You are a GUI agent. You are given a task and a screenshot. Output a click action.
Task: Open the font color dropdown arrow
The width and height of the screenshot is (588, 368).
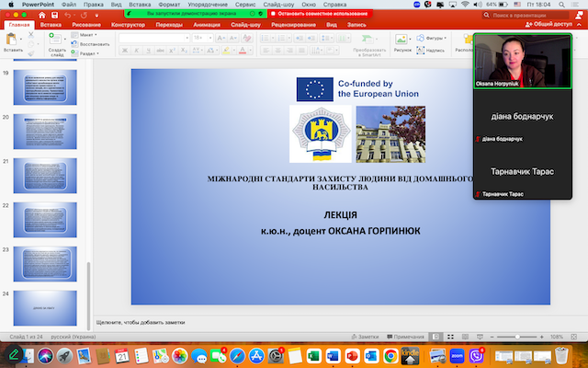pyautogui.click(x=250, y=51)
